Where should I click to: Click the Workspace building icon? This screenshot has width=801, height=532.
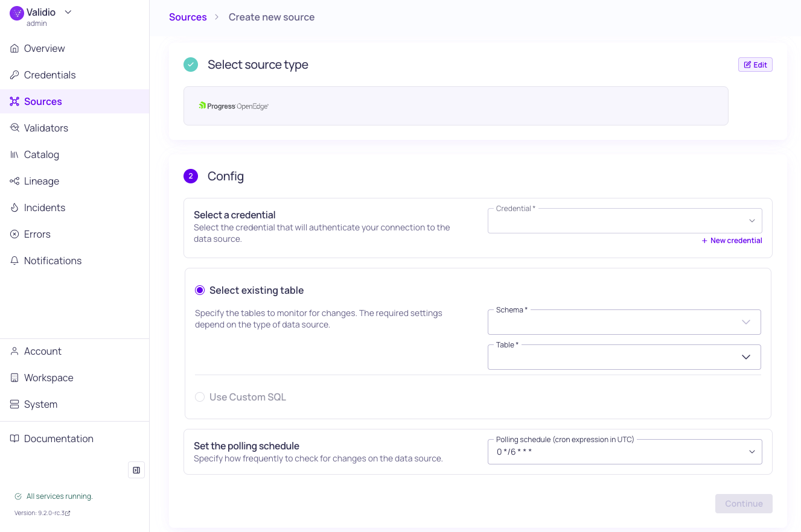coord(14,378)
